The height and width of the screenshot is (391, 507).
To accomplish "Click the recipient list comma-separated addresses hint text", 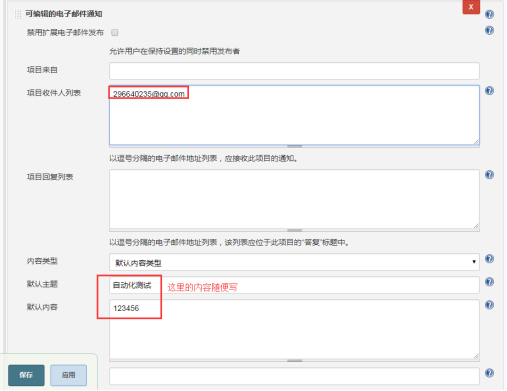I will 203,158.
